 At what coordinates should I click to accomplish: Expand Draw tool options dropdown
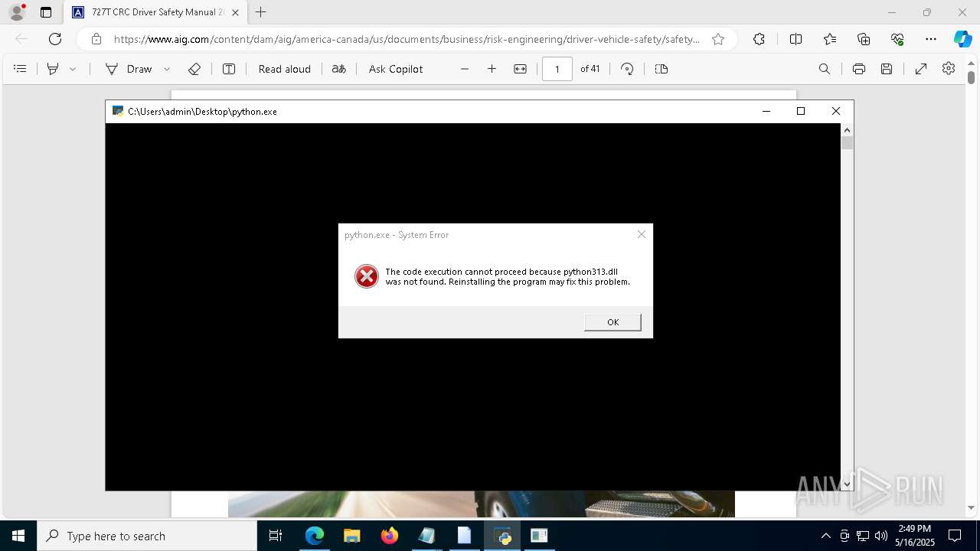pos(167,69)
